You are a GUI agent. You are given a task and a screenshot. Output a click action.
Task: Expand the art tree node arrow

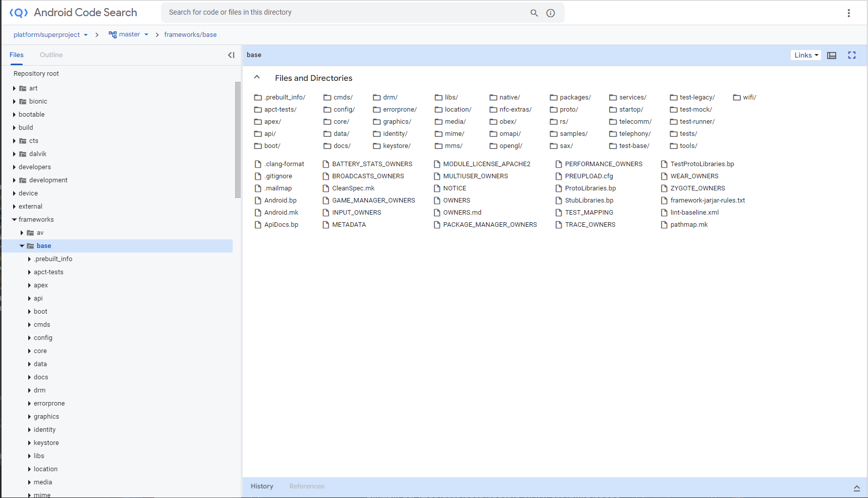coord(14,88)
